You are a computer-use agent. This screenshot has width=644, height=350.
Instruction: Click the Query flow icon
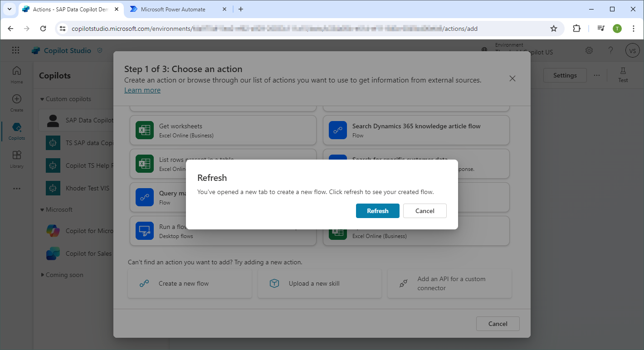(x=145, y=197)
